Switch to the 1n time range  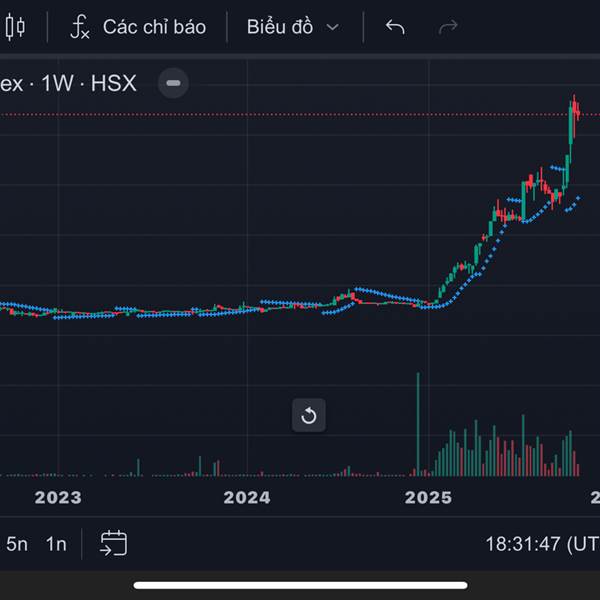click(56, 544)
